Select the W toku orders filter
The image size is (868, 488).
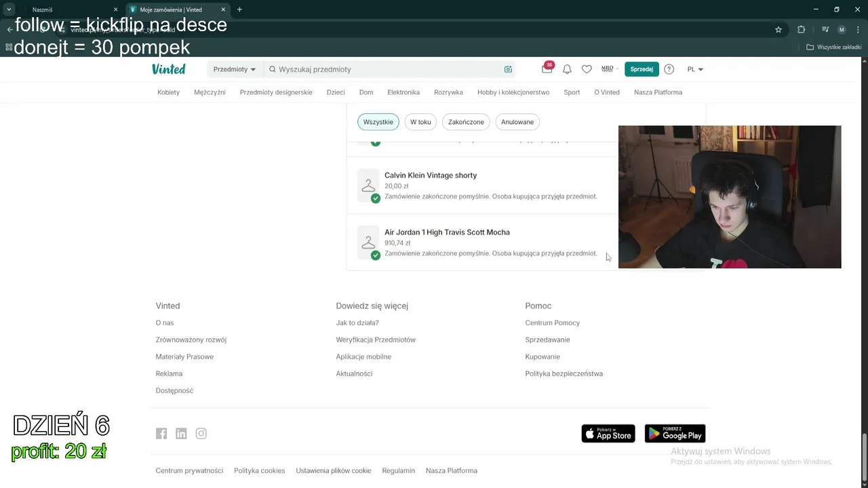pyautogui.click(x=420, y=122)
